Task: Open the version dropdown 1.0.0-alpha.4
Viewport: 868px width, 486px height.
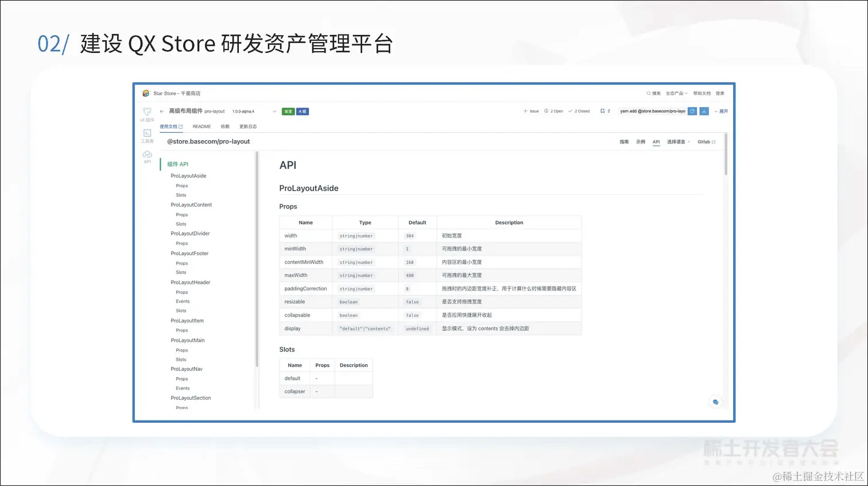Action: (254, 111)
